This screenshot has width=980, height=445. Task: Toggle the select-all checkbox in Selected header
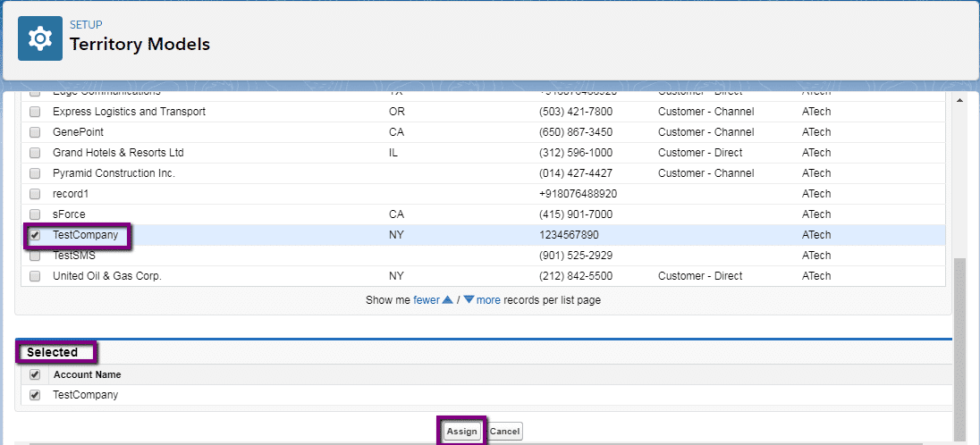pyautogui.click(x=35, y=374)
